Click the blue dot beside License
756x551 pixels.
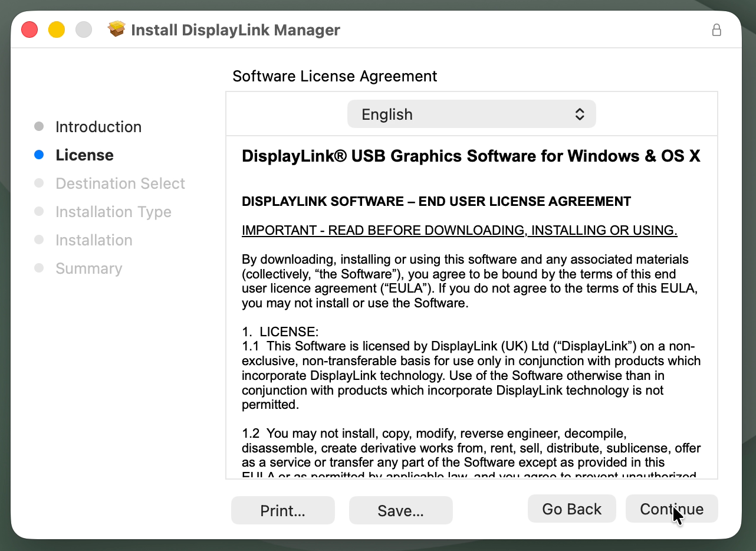[40, 155]
